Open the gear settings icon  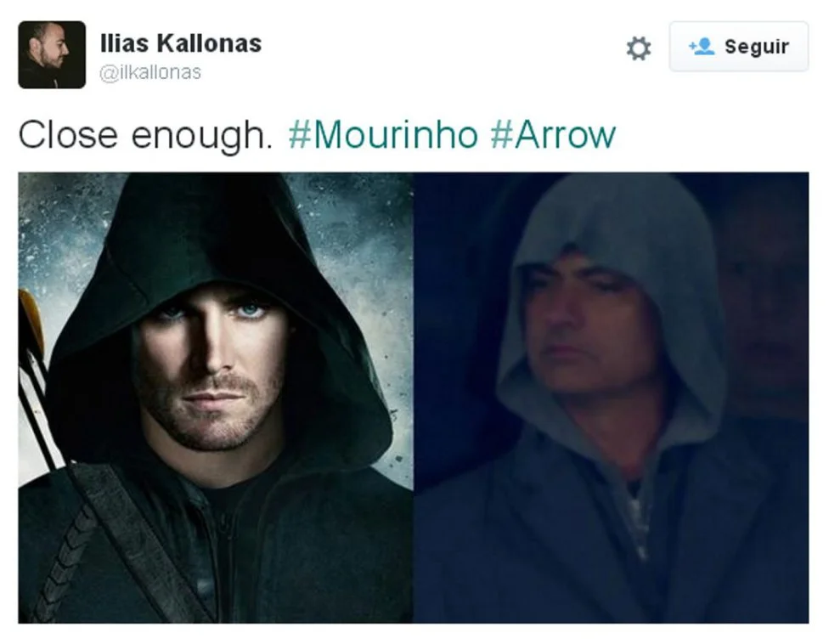[x=639, y=48]
